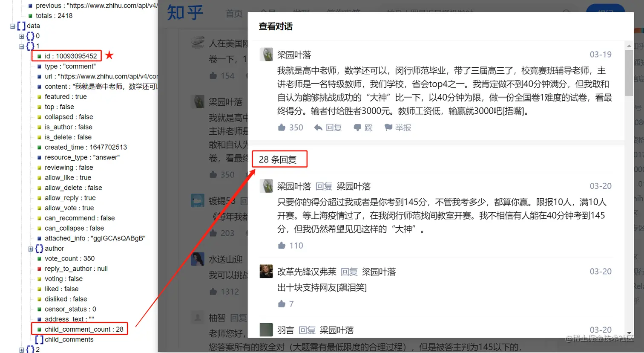
Task: Open 梁园叶落's avatar on top comment
Action: 266,55
